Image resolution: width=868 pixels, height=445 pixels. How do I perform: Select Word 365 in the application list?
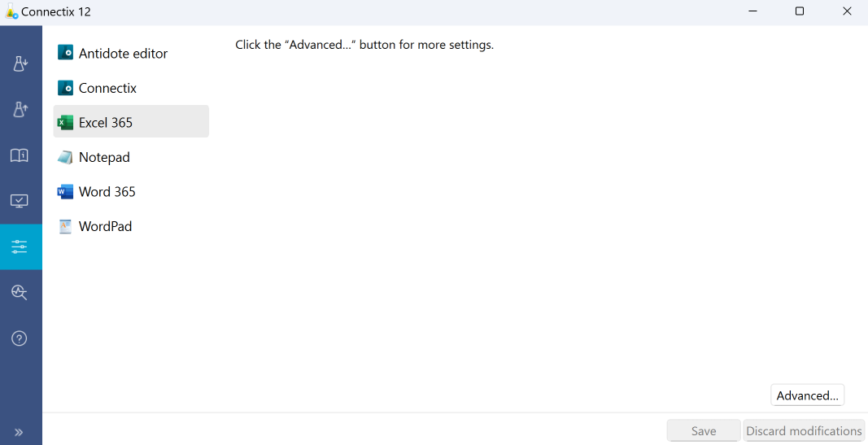click(107, 192)
